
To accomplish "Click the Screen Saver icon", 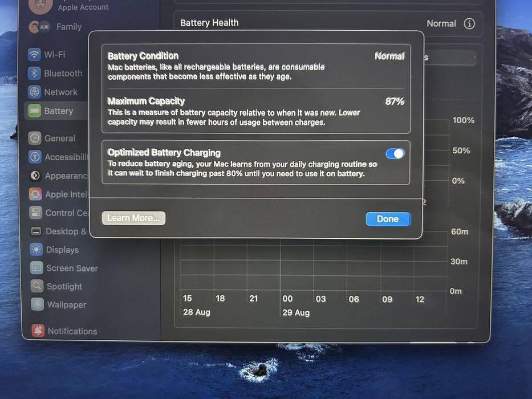I will coord(36,268).
